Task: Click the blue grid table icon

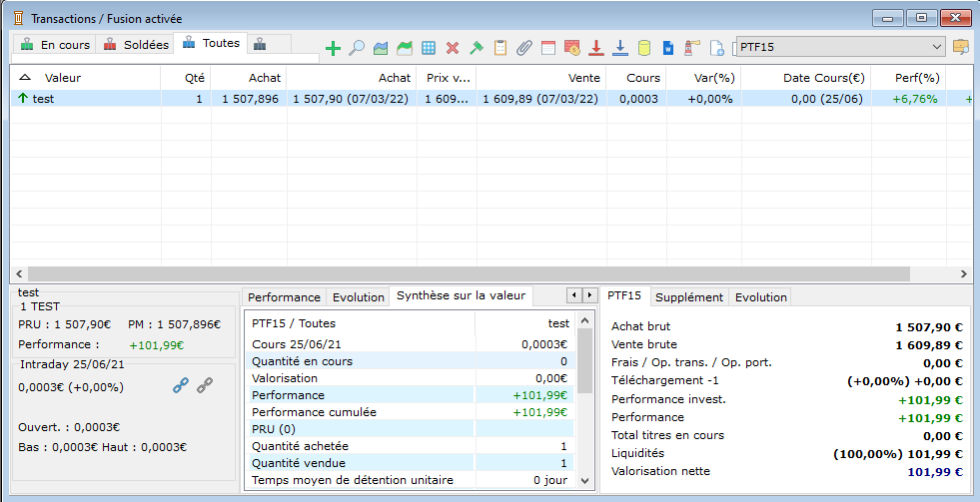Action: [429, 48]
